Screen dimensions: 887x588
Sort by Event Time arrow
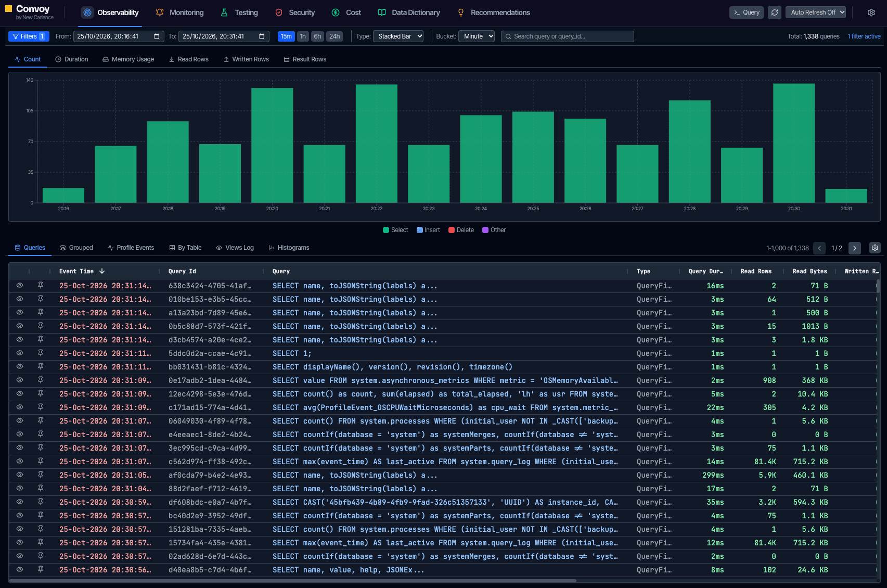[102, 271]
